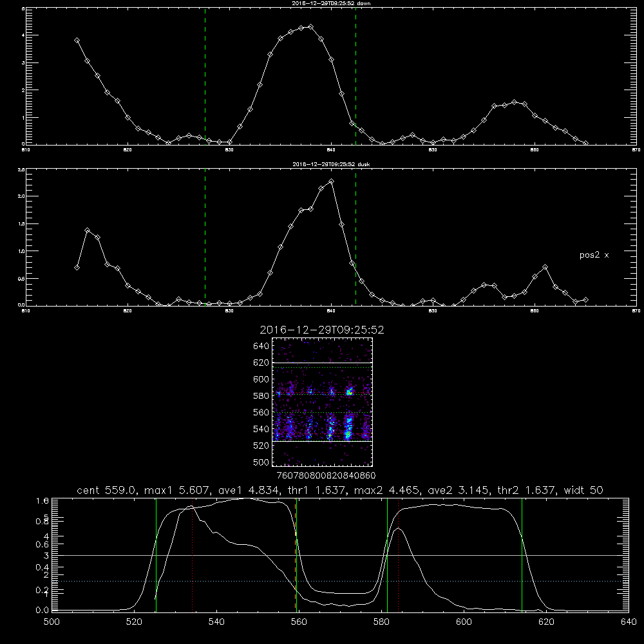
Task: Click the bottom plot x-axis label 560
Action: click(299, 622)
